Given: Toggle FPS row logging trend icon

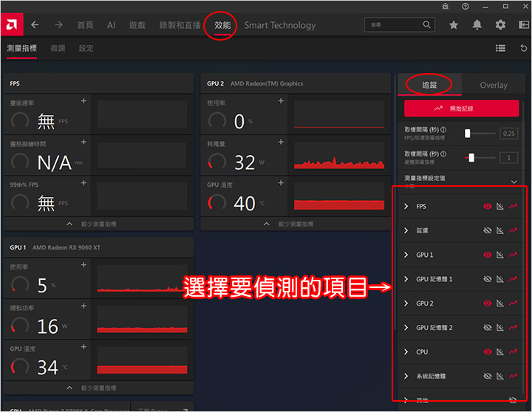Looking at the screenshot, I should 513,206.
